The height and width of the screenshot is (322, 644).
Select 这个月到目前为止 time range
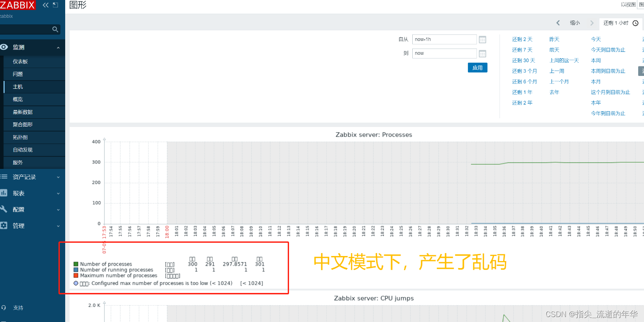(611, 92)
